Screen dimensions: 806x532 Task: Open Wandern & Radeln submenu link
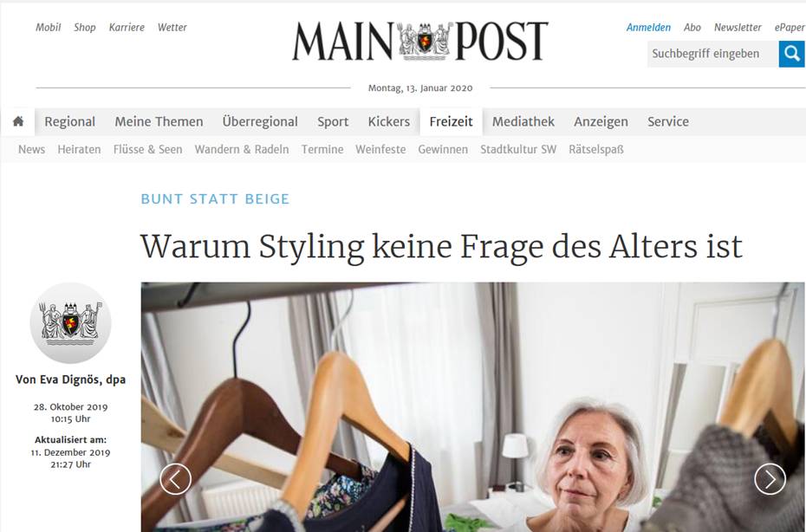click(x=242, y=150)
